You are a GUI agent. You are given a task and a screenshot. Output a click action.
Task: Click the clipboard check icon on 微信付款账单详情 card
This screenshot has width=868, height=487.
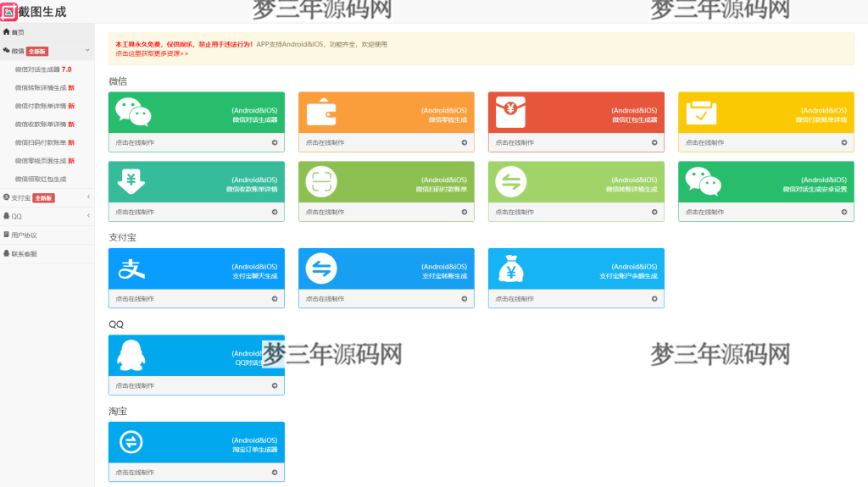pos(701,113)
